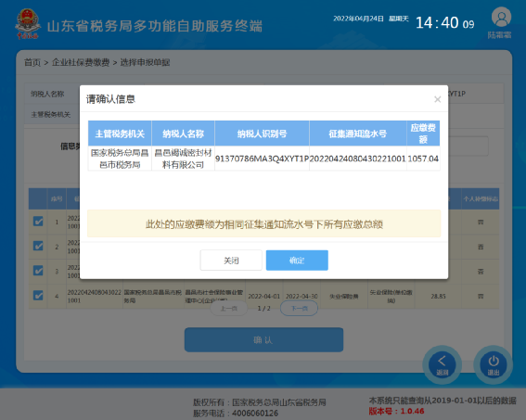The width and height of the screenshot is (526, 420).
Task: Click the 28.85 amount in row 4
Action: point(438,297)
